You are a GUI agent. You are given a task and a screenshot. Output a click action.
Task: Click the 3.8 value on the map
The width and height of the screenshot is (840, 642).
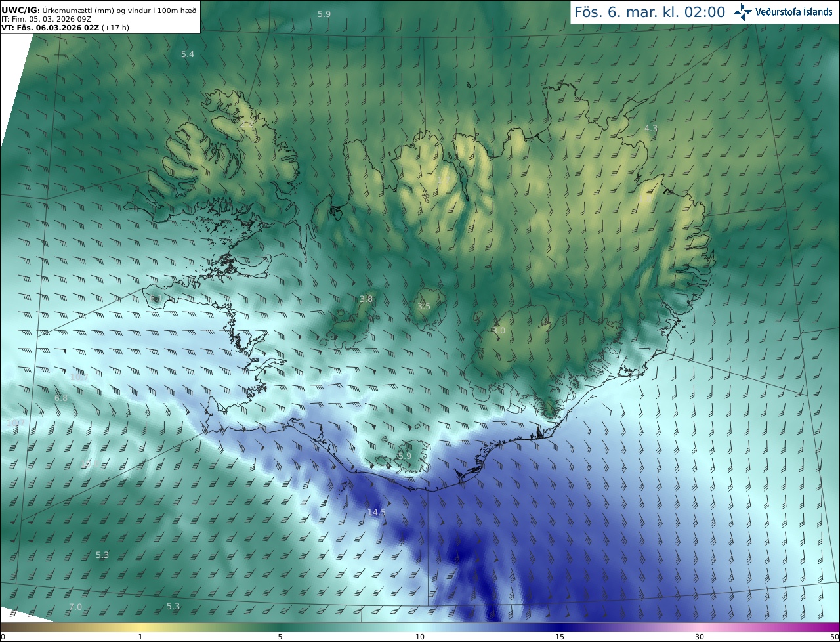tap(366, 299)
